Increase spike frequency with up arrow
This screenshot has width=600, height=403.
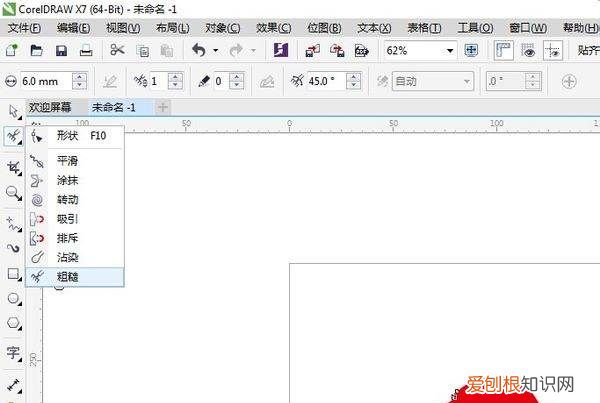pos(175,77)
